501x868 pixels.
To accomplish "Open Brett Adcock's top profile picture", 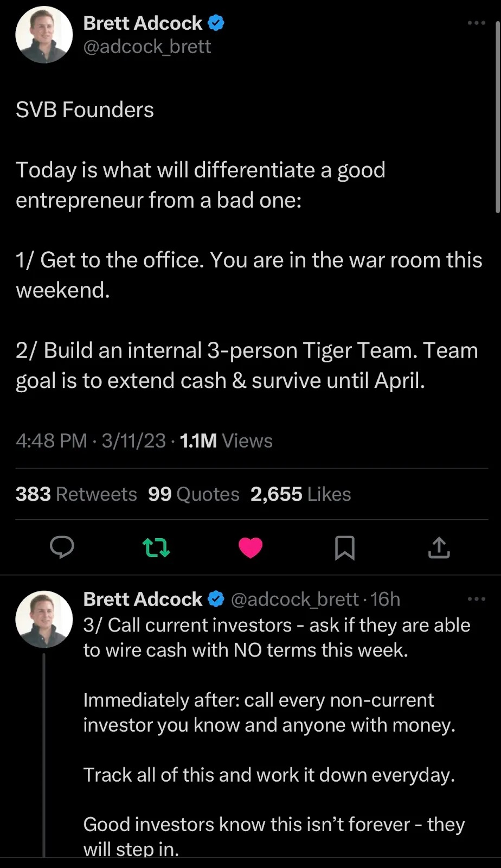I will click(x=44, y=35).
